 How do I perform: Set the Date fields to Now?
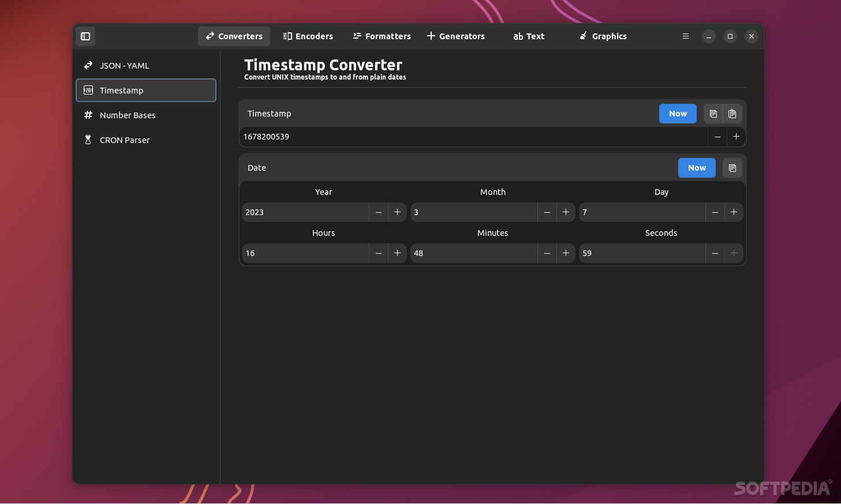(697, 168)
